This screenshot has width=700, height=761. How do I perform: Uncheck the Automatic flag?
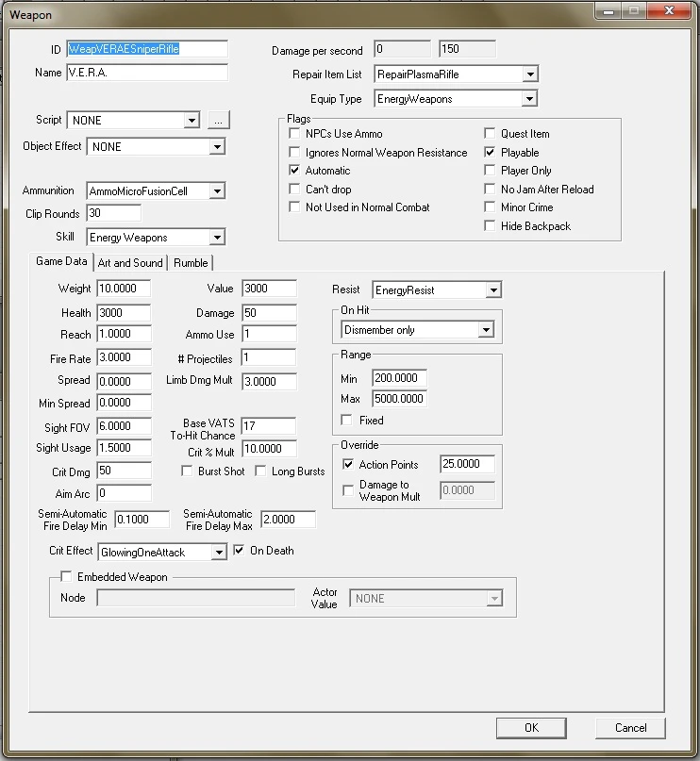(294, 171)
